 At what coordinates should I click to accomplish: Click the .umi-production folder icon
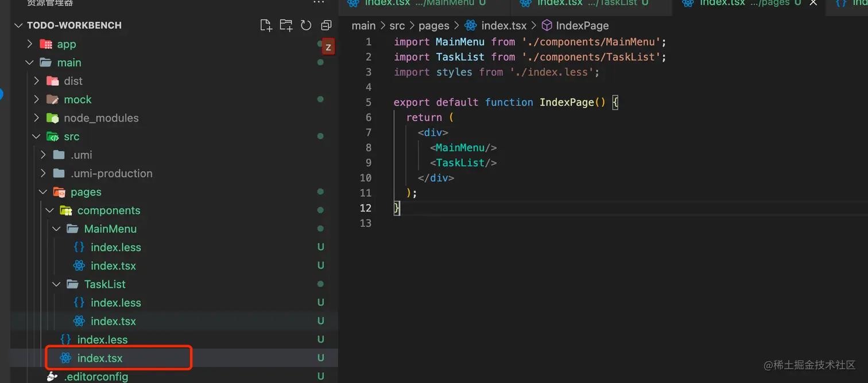59,173
